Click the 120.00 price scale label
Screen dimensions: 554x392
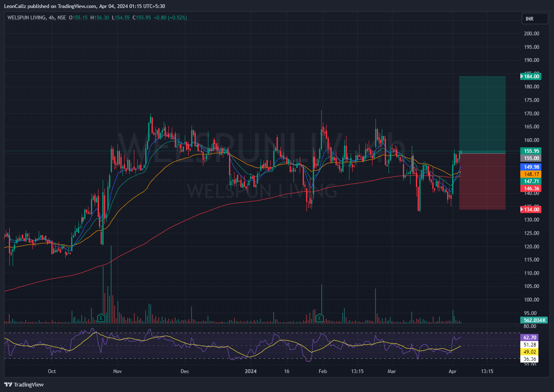[531, 247]
